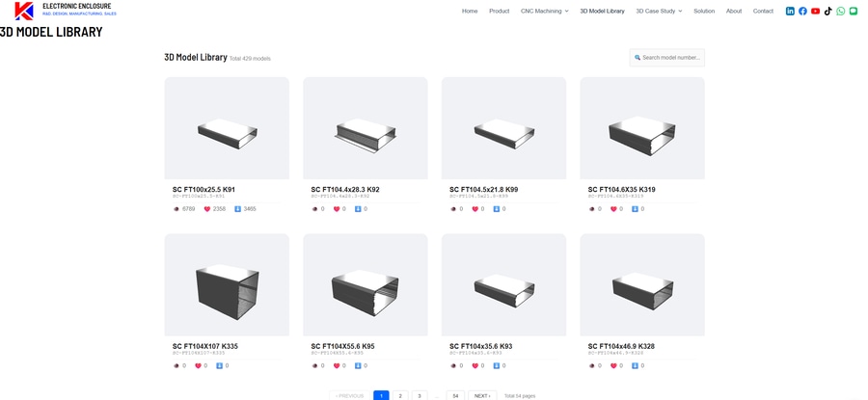Click the heart icon under SC FT100x25.5 K91
This screenshot has width=868, height=400.
coord(207,209)
